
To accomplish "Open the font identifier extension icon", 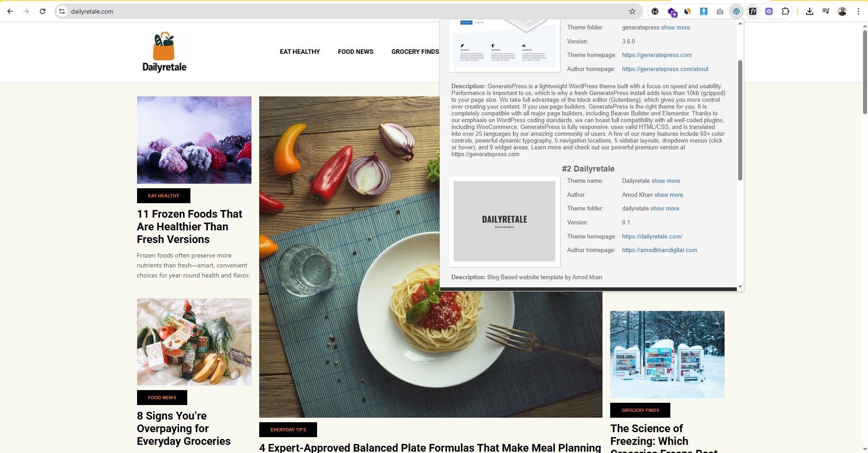I will pyautogui.click(x=753, y=11).
